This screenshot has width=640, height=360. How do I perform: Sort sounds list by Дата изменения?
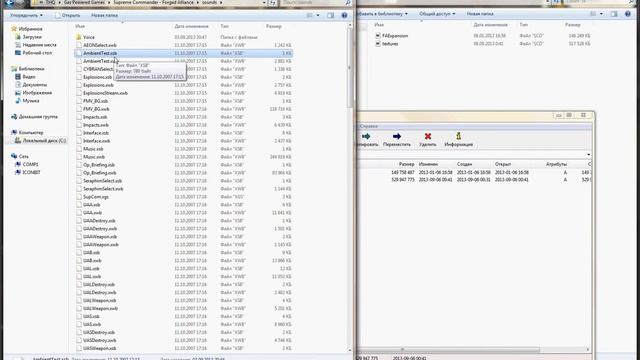(x=191, y=26)
